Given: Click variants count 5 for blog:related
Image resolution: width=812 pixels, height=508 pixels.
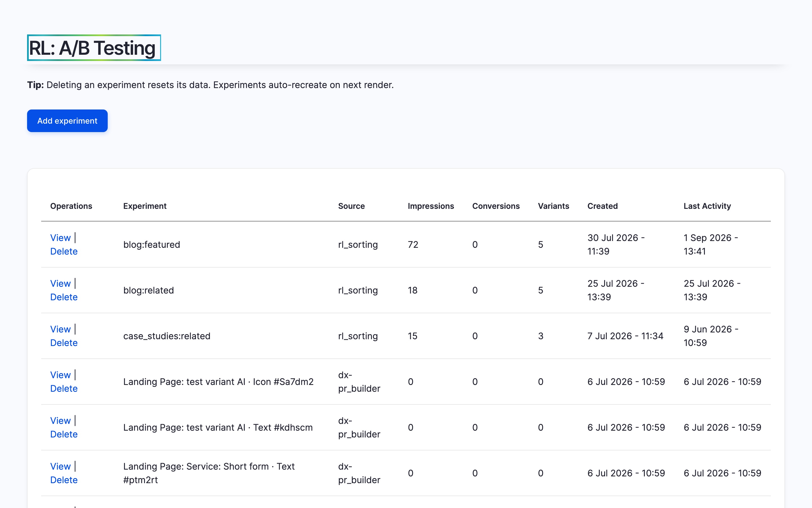Looking at the screenshot, I should pyautogui.click(x=540, y=290).
